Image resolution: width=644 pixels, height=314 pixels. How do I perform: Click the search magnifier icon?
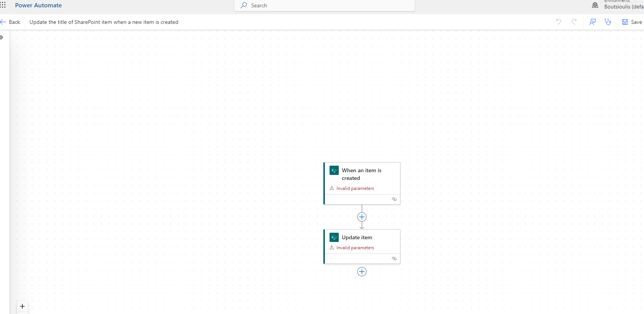click(244, 5)
